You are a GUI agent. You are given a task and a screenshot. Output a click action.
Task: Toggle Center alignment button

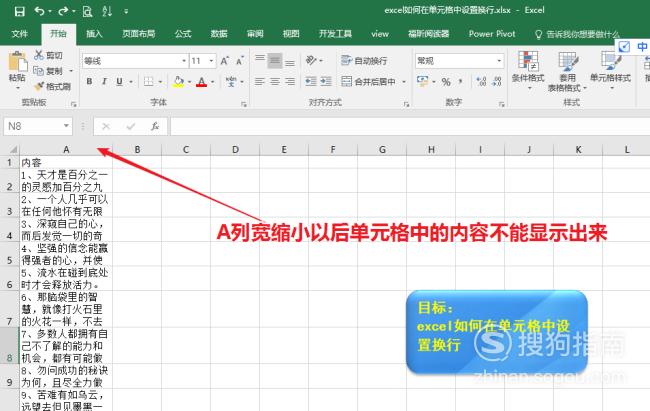point(275,82)
